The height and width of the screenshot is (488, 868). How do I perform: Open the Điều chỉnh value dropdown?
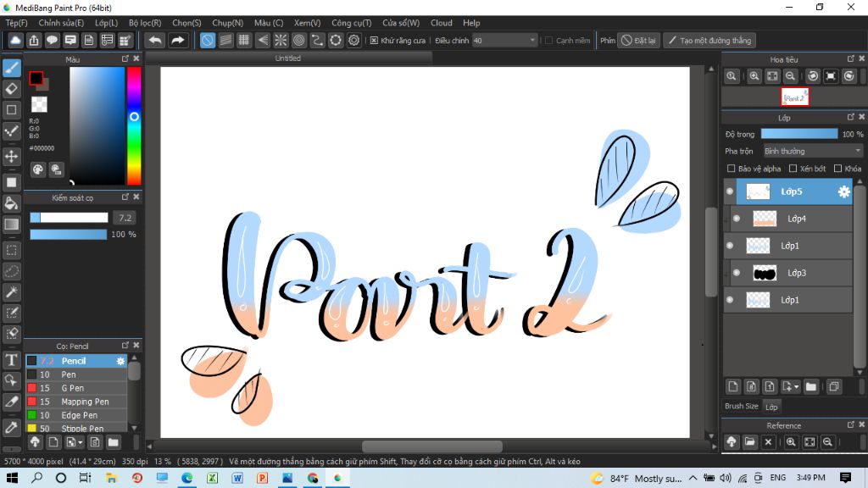point(505,41)
